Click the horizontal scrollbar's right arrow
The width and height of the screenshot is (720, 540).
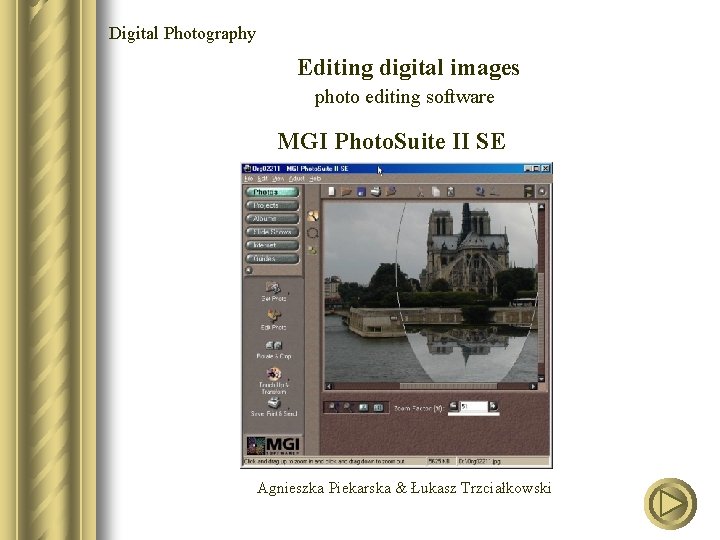(534, 386)
